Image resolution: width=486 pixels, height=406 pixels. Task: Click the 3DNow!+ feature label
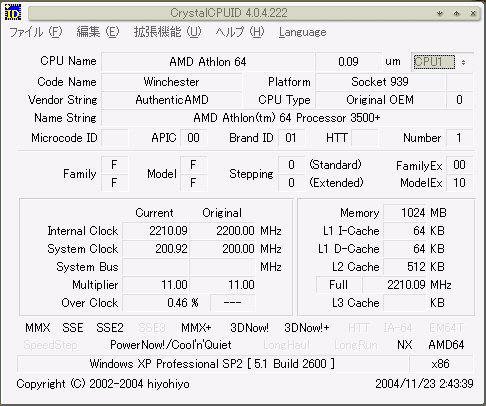307,328
